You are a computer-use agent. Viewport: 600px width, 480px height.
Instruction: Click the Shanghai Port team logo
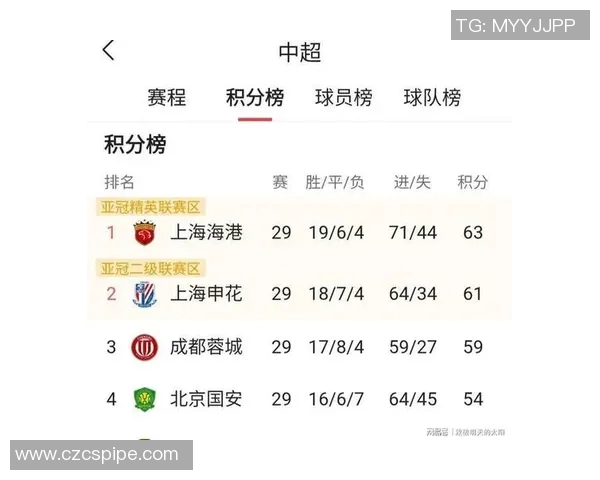[145, 233]
